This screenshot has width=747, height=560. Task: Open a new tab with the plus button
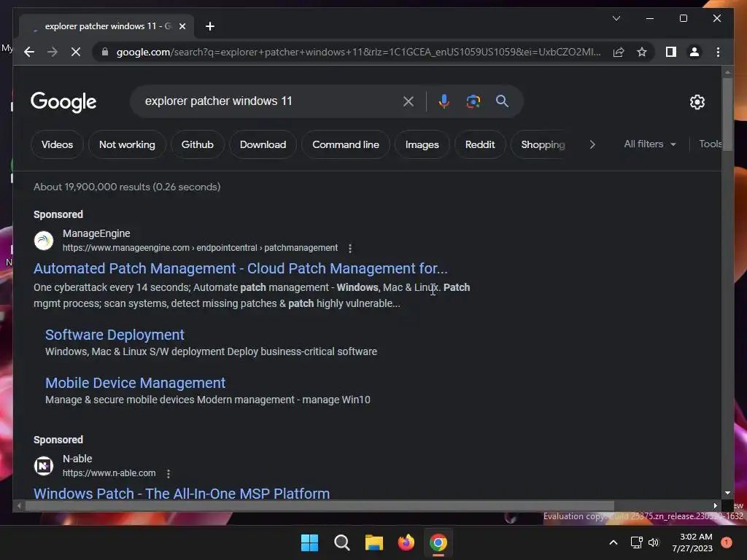click(x=210, y=26)
